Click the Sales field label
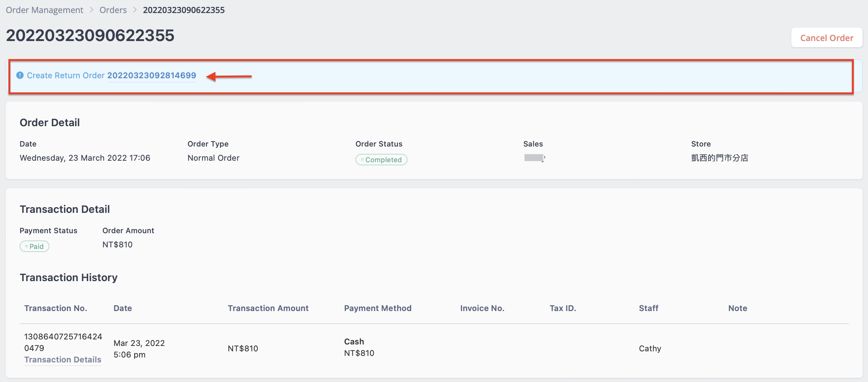This screenshot has width=868, height=382. tap(533, 144)
